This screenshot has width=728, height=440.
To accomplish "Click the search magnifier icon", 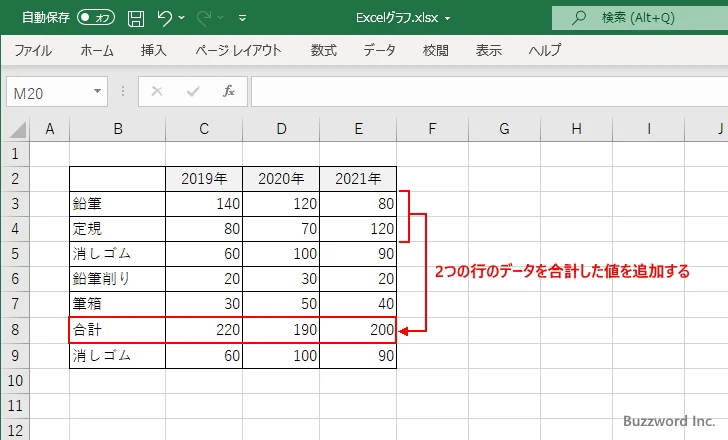I will [x=578, y=17].
